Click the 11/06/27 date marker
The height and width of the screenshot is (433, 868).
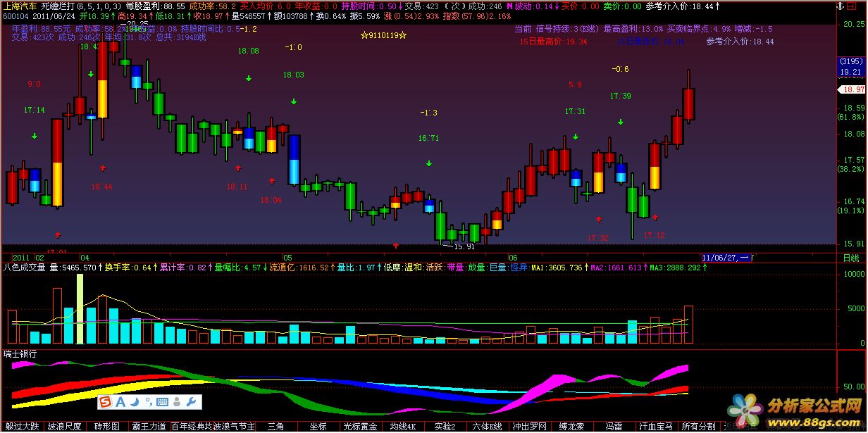coord(726,258)
